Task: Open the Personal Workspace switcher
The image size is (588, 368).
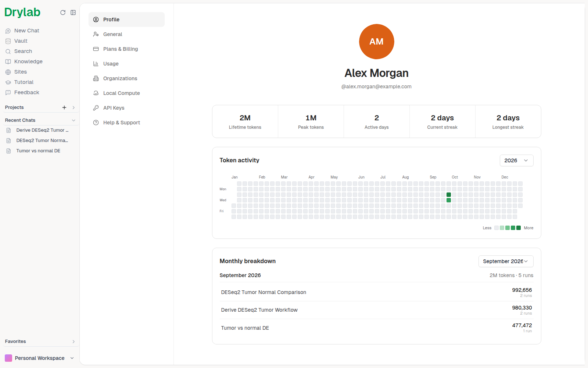Action: coord(39,358)
